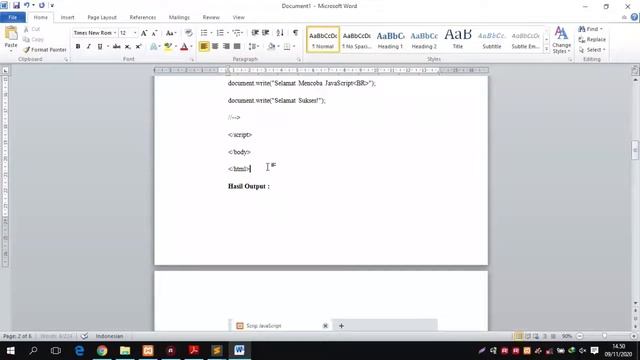
Task: Click the Multilevel List icon
Action: [x=236, y=33]
